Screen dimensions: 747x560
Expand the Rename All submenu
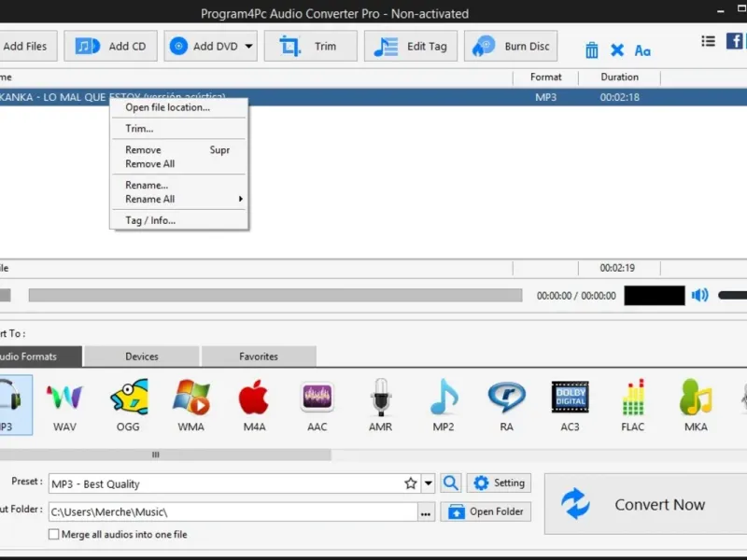click(x=179, y=199)
